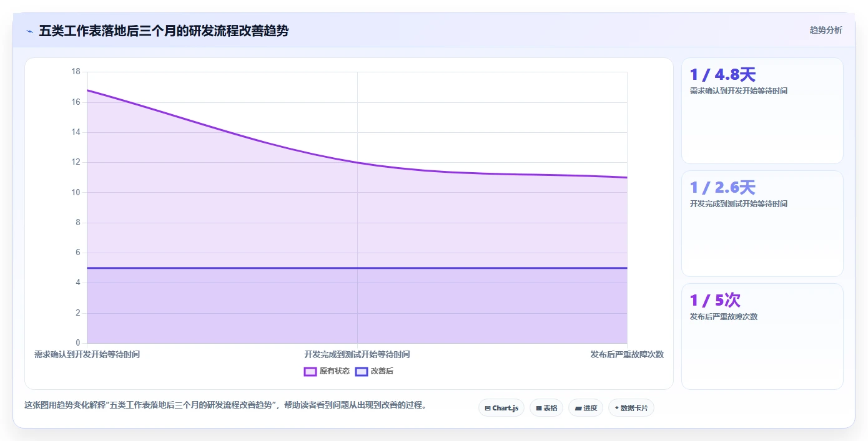Click the y-axis tick 6
The height and width of the screenshot is (441, 868).
[x=78, y=253]
